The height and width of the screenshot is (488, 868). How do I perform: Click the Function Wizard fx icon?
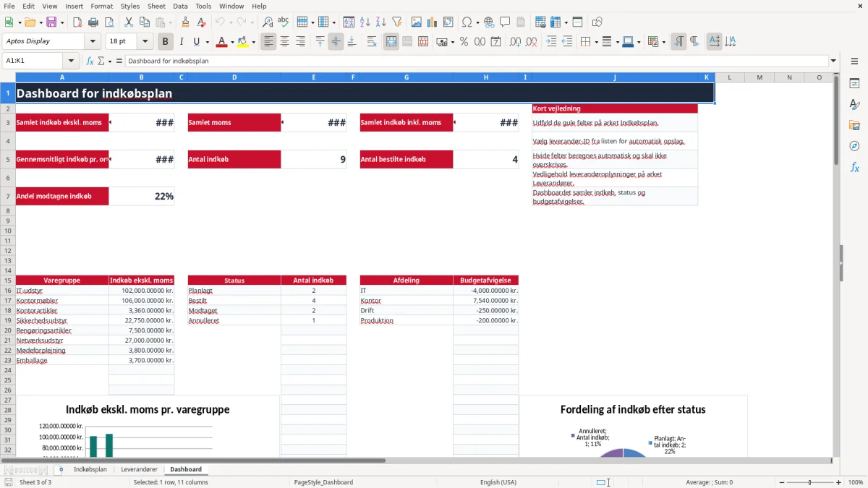click(x=90, y=61)
